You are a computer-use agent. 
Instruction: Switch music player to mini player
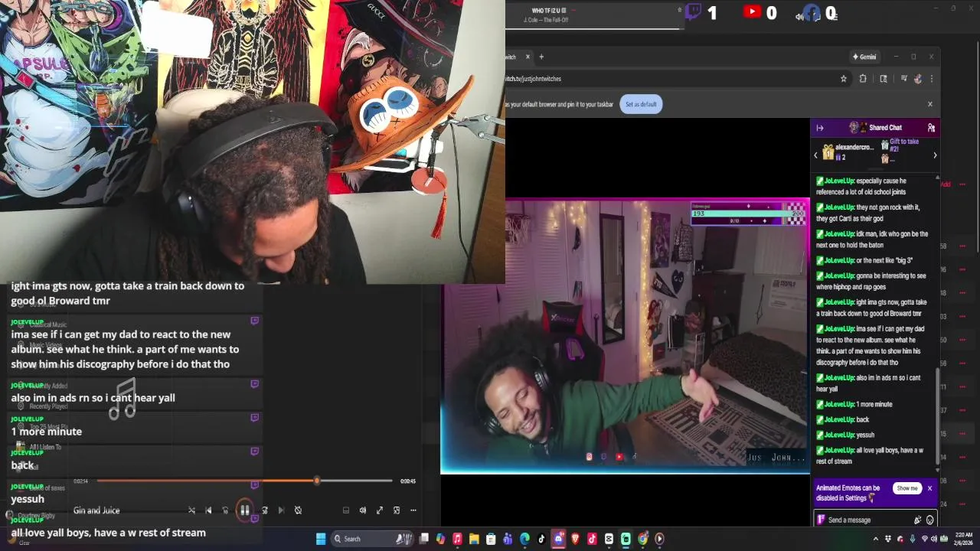click(397, 510)
